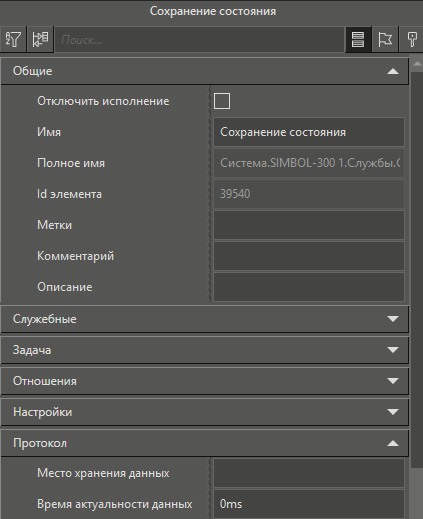Select the Id элемента label
Screen dimensions: 423x519
point(69,194)
